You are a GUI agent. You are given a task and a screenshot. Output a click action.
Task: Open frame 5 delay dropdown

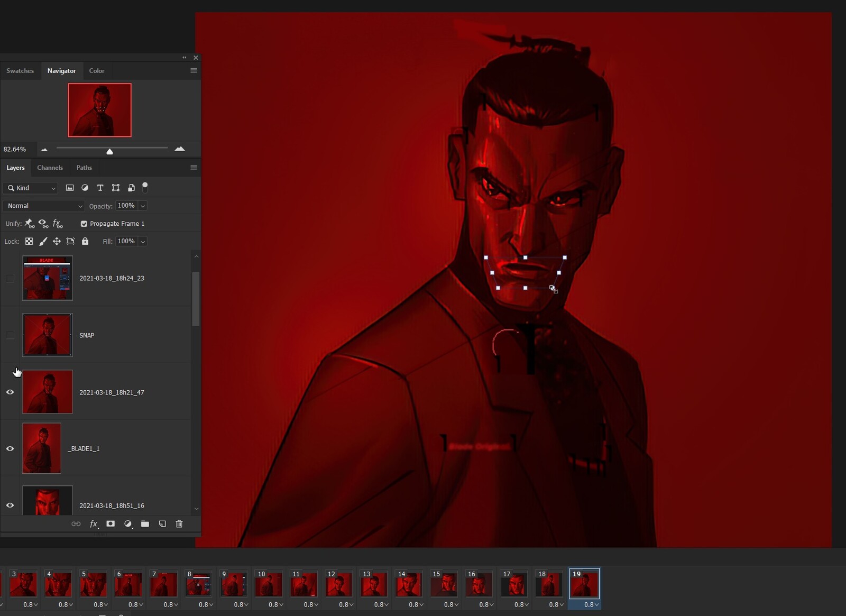tap(101, 604)
